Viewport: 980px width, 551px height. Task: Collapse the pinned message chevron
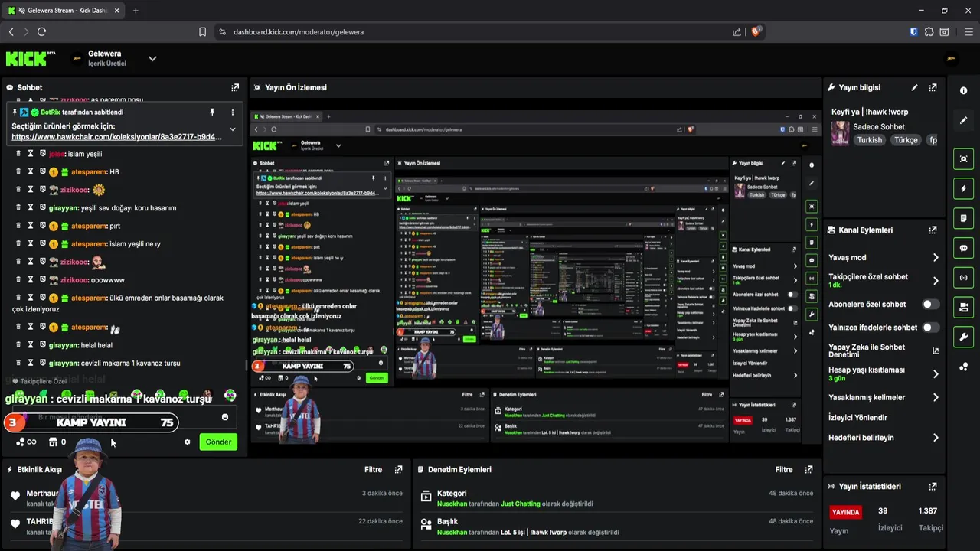[233, 129]
